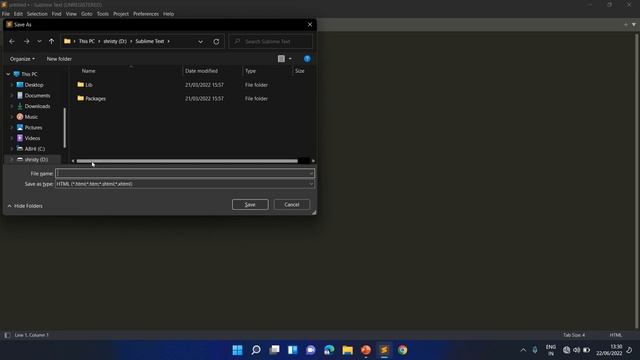Open the Help icon in dialog

307,59
